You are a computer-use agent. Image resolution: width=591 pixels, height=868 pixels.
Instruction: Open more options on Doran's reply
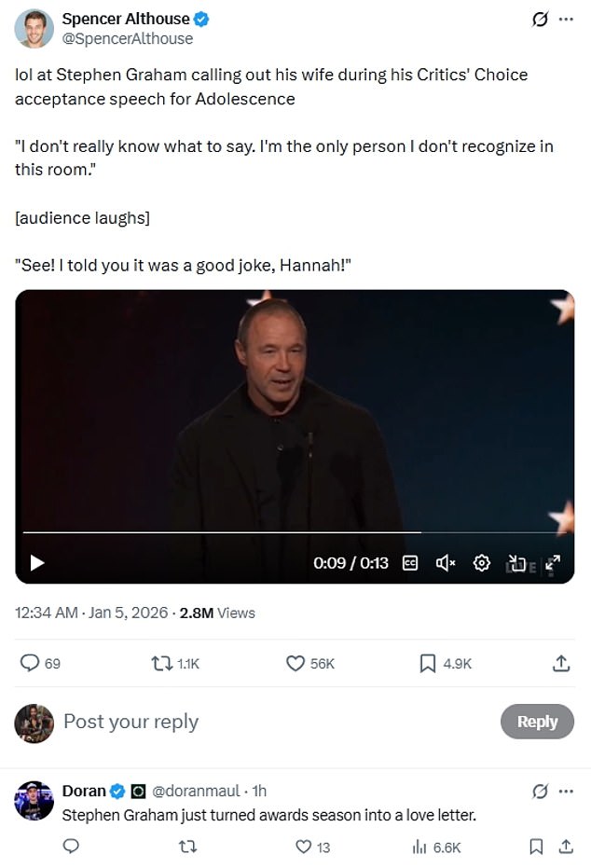click(x=565, y=792)
